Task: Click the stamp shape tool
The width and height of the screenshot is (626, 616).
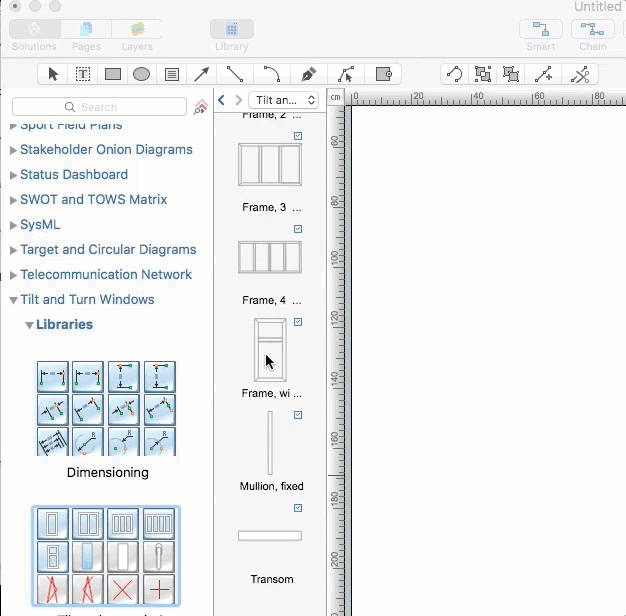Action: click(x=383, y=74)
